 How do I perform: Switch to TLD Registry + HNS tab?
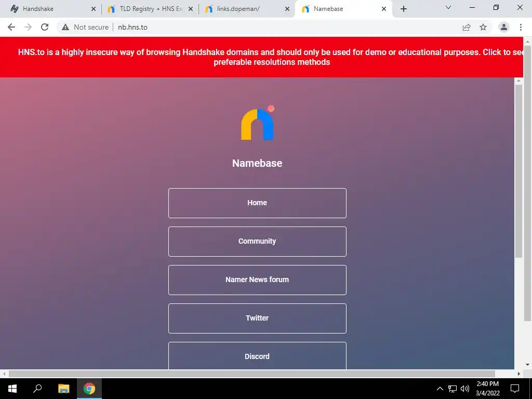click(x=149, y=9)
